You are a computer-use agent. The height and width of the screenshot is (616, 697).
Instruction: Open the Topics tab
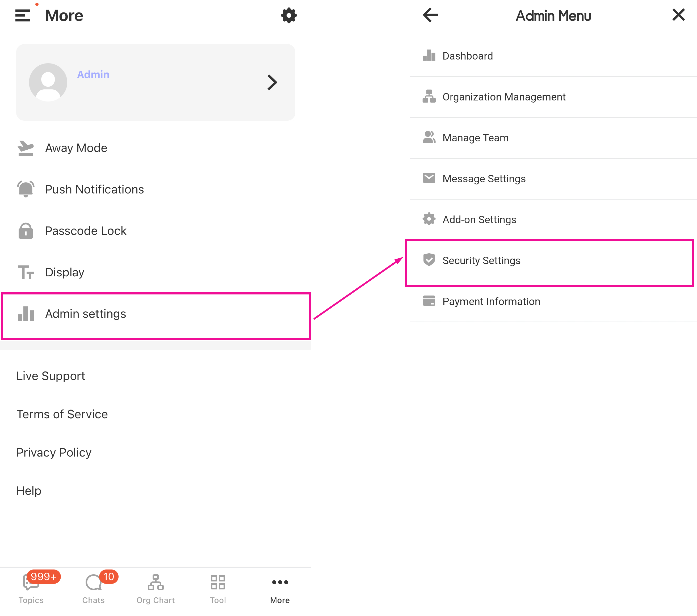[x=31, y=587]
